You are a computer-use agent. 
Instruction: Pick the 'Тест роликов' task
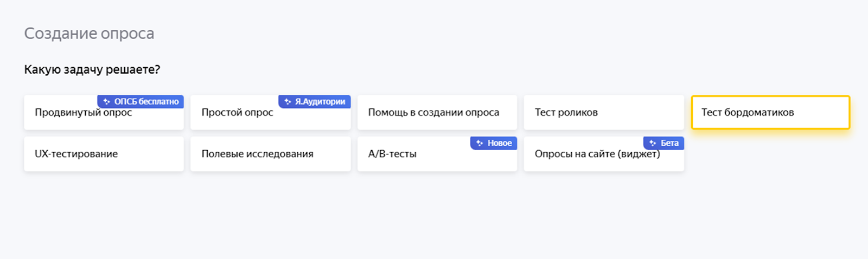coord(566,113)
